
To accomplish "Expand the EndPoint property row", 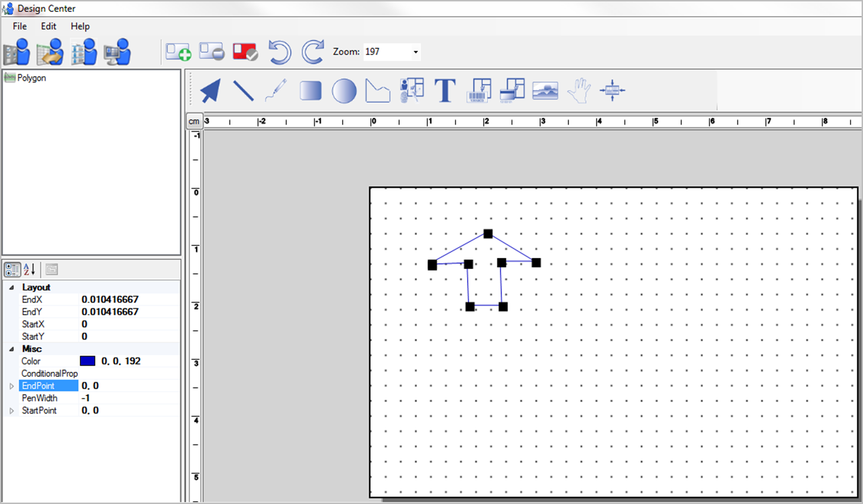I will coord(11,385).
